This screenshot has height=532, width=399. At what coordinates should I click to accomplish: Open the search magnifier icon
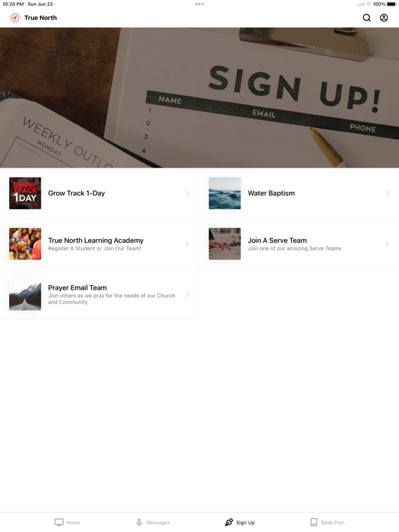[x=366, y=17]
